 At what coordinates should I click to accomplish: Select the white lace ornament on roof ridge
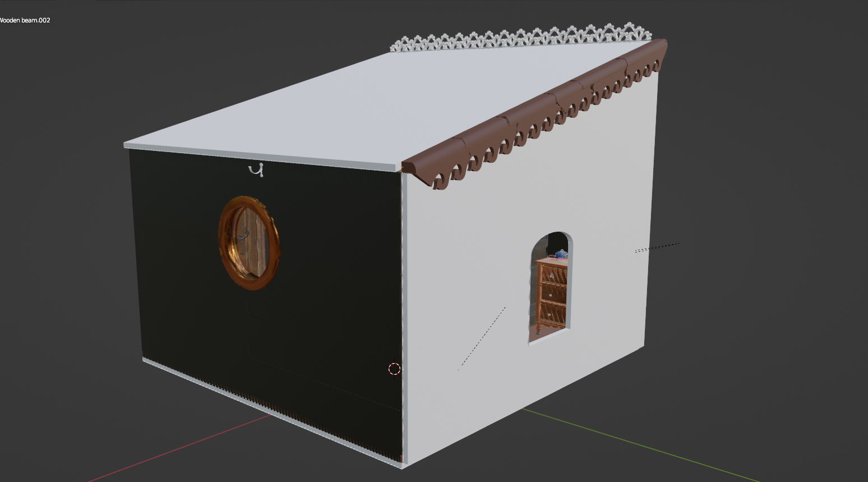coord(521,38)
